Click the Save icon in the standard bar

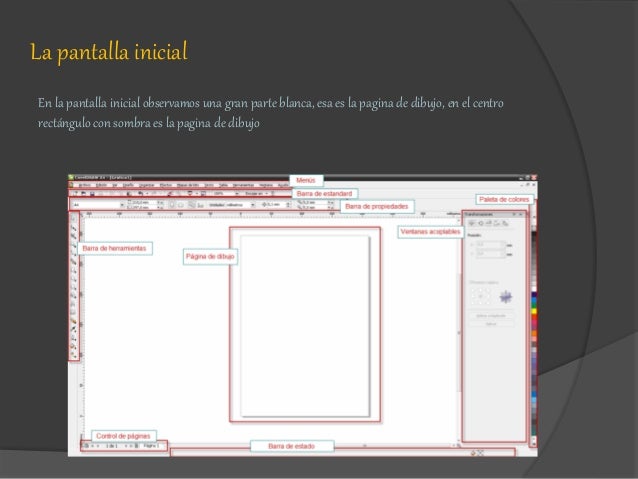click(x=92, y=193)
